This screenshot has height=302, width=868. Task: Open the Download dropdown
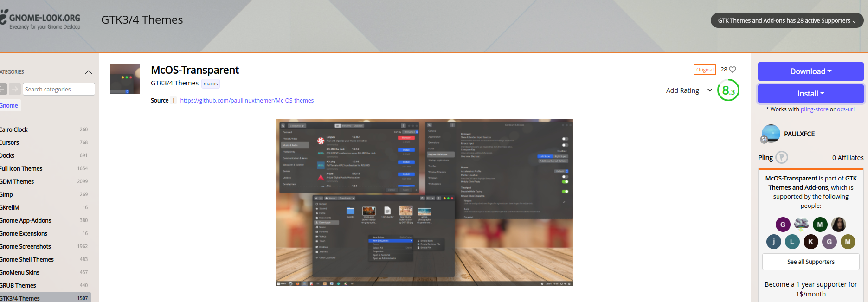pyautogui.click(x=810, y=71)
